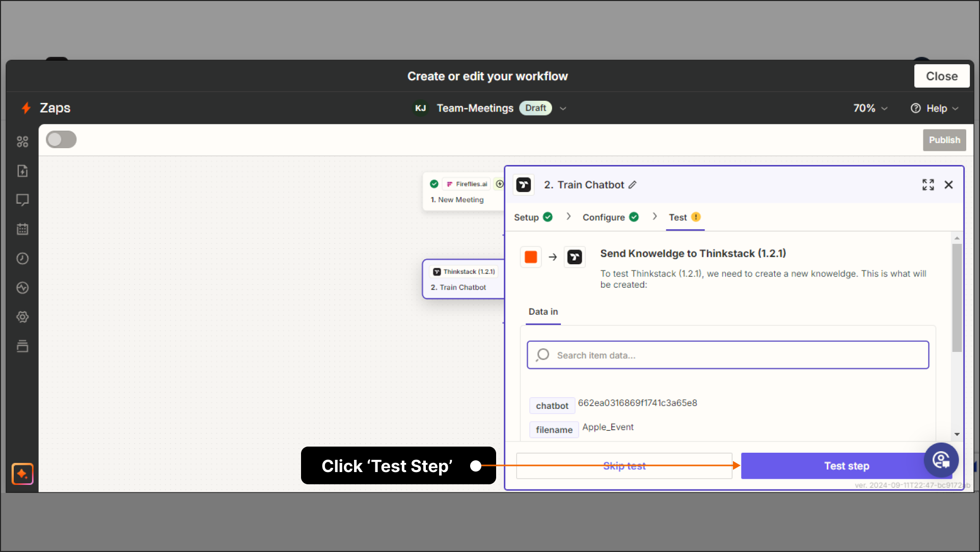
Task: Open the activity pulse icon in sidebar
Action: point(22,288)
